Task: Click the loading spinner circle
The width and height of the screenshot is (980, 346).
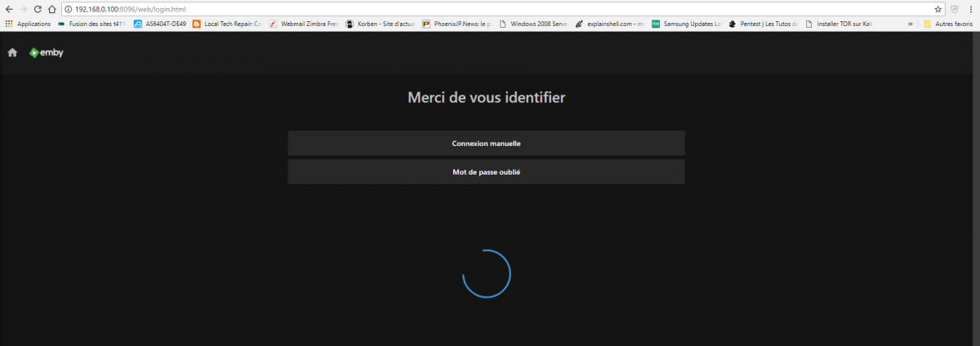Action: pos(486,273)
